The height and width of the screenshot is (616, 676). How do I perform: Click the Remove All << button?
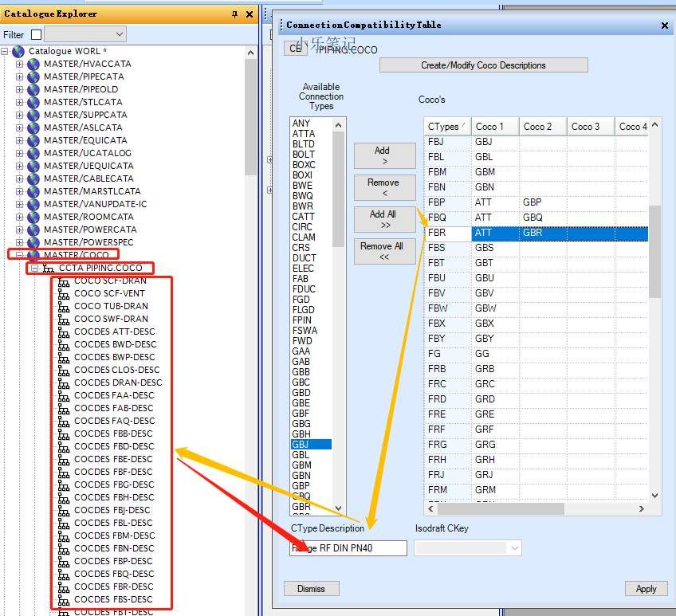pyautogui.click(x=384, y=251)
